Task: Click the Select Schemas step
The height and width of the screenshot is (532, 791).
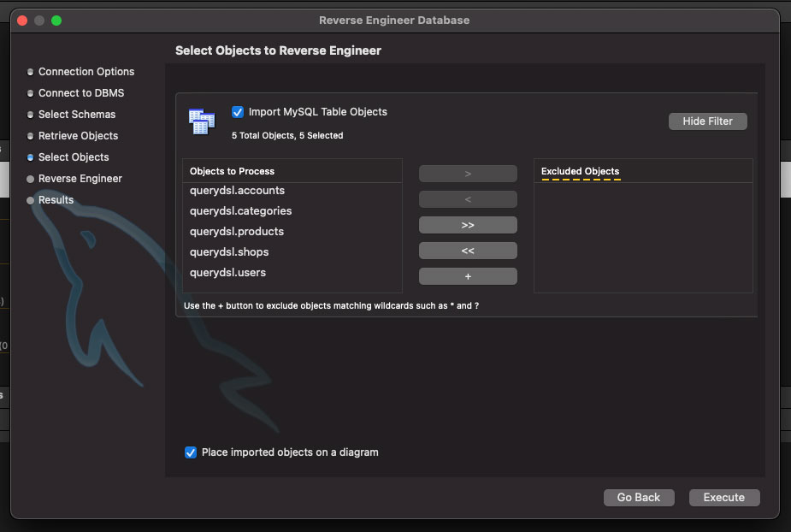Action: (x=77, y=115)
